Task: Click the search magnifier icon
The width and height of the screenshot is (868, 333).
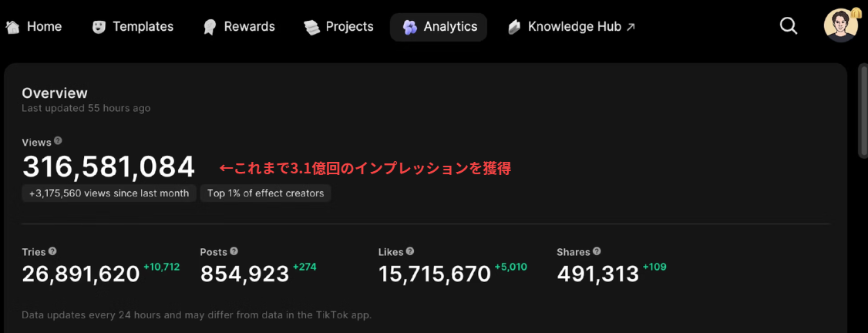Action: [x=789, y=26]
